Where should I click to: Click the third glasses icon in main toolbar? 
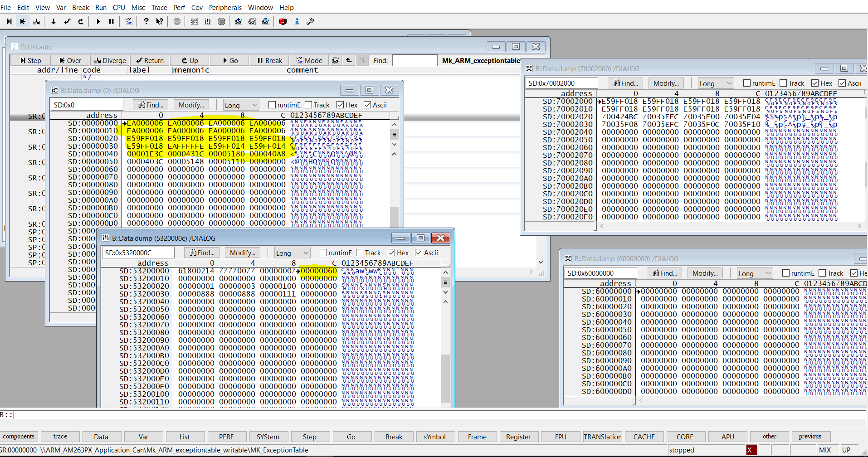tap(266, 21)
